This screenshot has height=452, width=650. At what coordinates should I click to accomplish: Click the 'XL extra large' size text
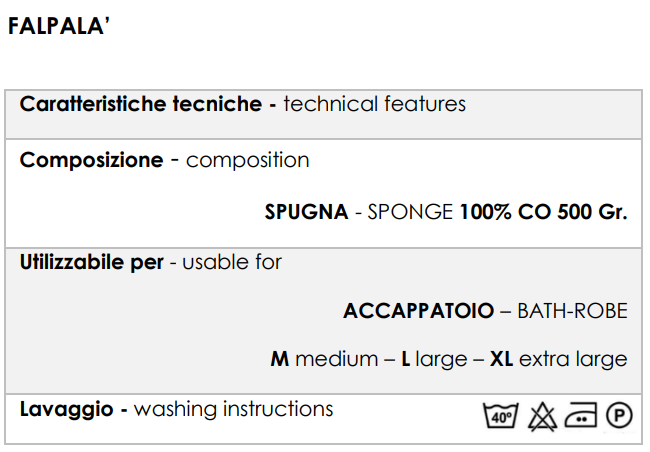(558, 359)
